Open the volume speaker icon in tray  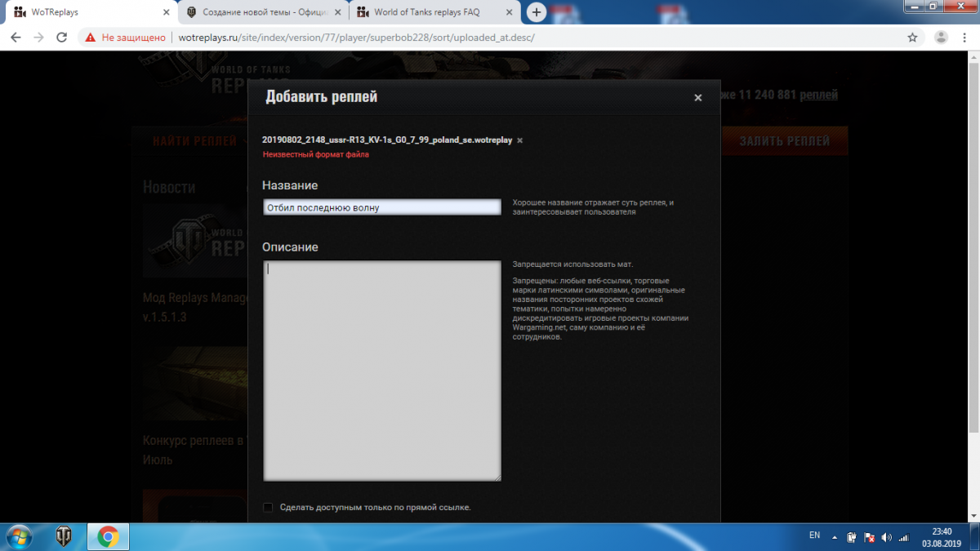tap(887, 537)
